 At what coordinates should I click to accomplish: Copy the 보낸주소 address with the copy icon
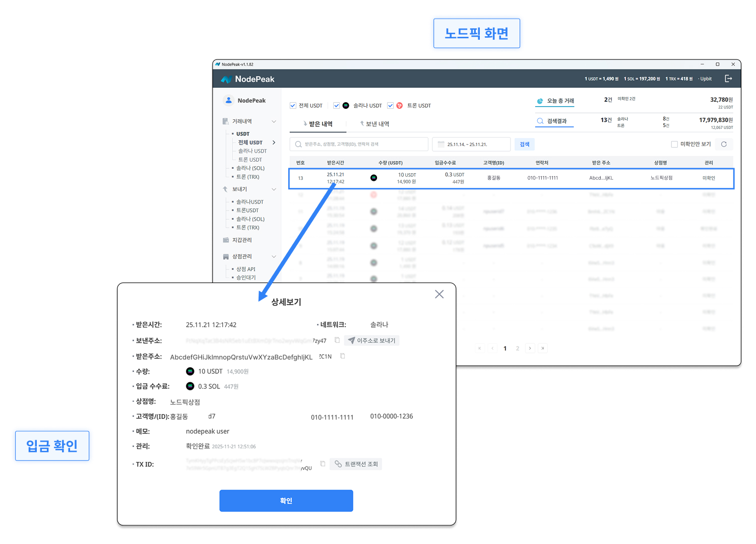point(337,341)
